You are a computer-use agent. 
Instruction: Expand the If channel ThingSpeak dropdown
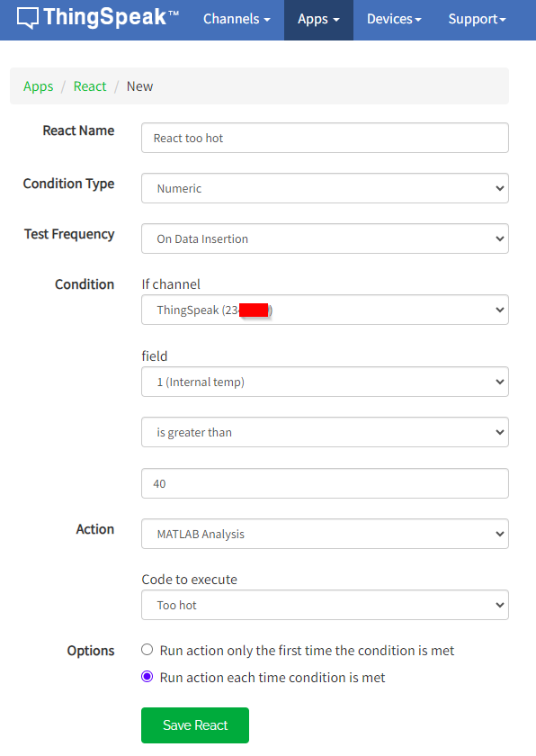325,310
